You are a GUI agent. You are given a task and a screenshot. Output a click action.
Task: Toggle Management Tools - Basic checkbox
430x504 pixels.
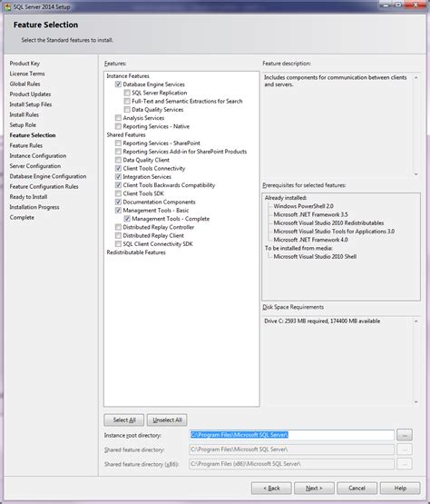pyautogui.click(x=118, y=210)
